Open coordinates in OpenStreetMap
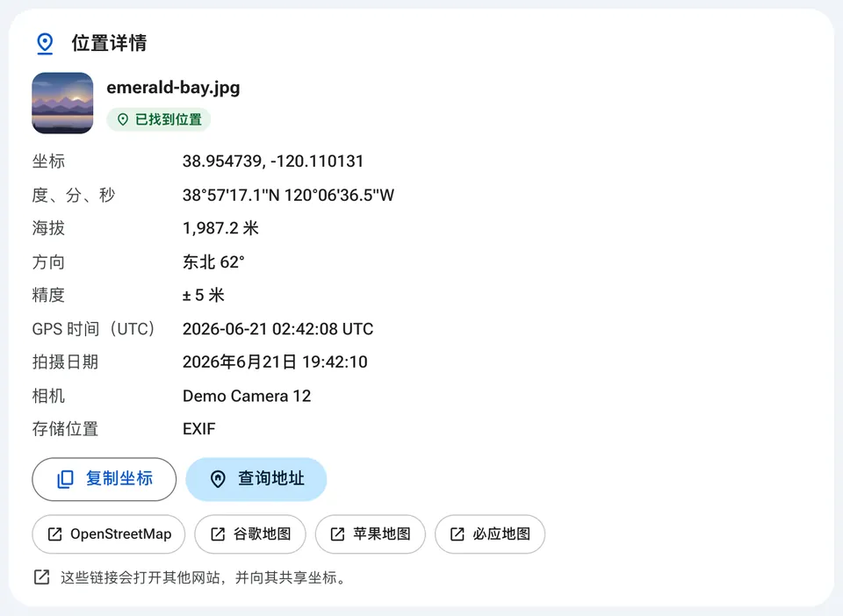The image size is (843, 616). click(109, 534)
